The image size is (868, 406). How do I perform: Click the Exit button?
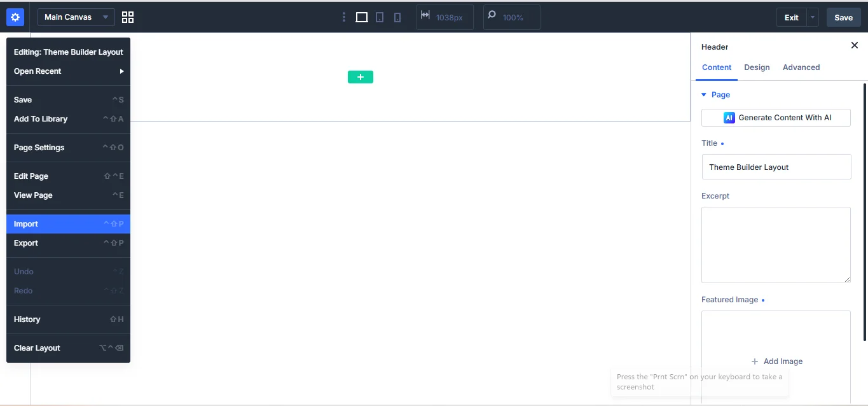[791, 17]
